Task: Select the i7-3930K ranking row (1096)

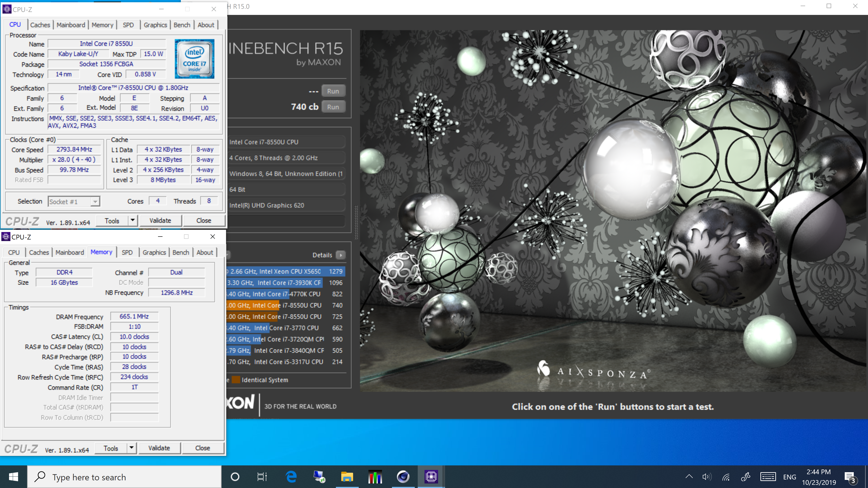Action: click(286, 283)
